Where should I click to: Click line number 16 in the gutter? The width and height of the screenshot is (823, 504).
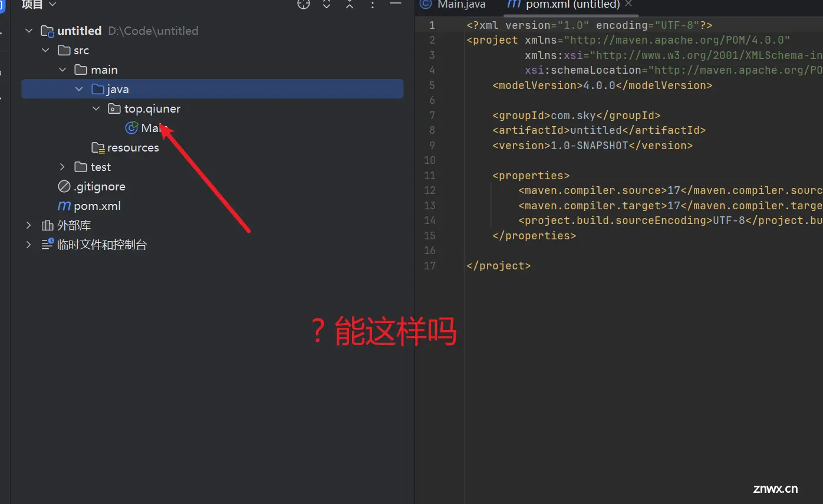point(430,250)
